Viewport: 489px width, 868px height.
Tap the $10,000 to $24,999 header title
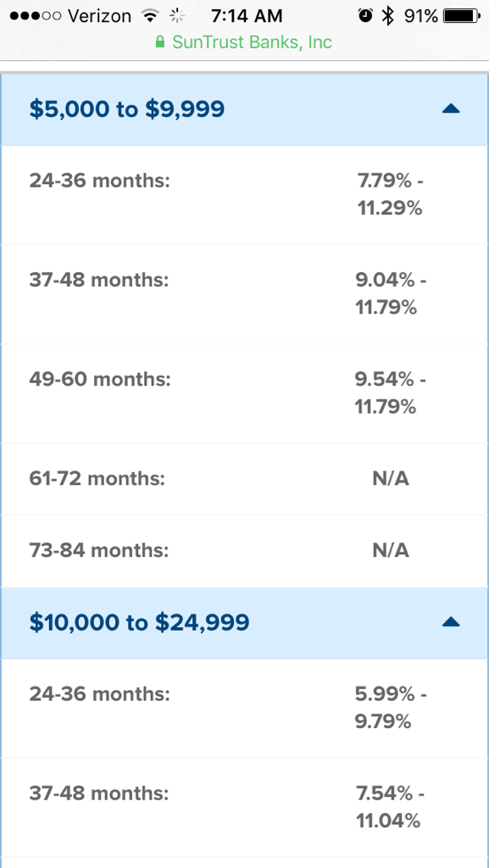coord(139,623)
